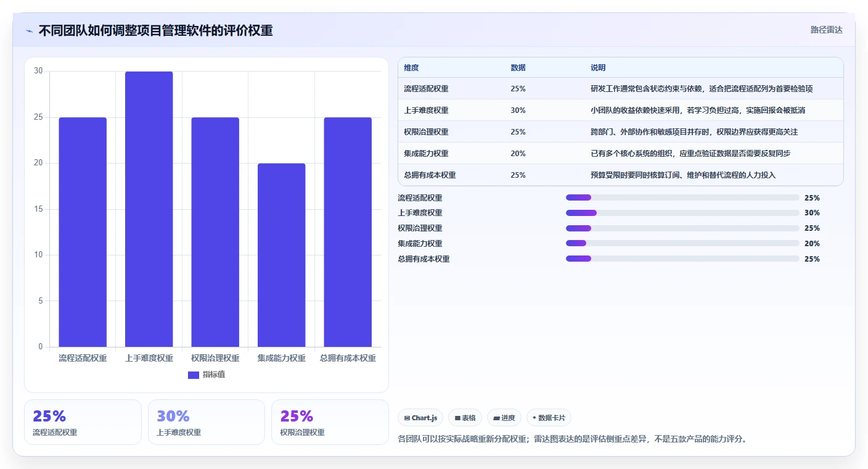The width and height of the screenshot is (868, 469).
Task: Select the 表格 tag chip
Action: (465, 418)
